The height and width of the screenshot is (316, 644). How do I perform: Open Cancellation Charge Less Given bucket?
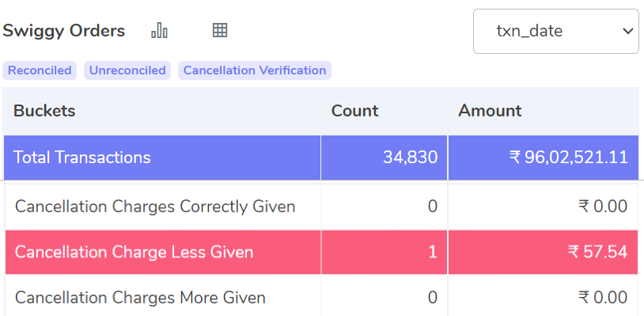(134, 252)
